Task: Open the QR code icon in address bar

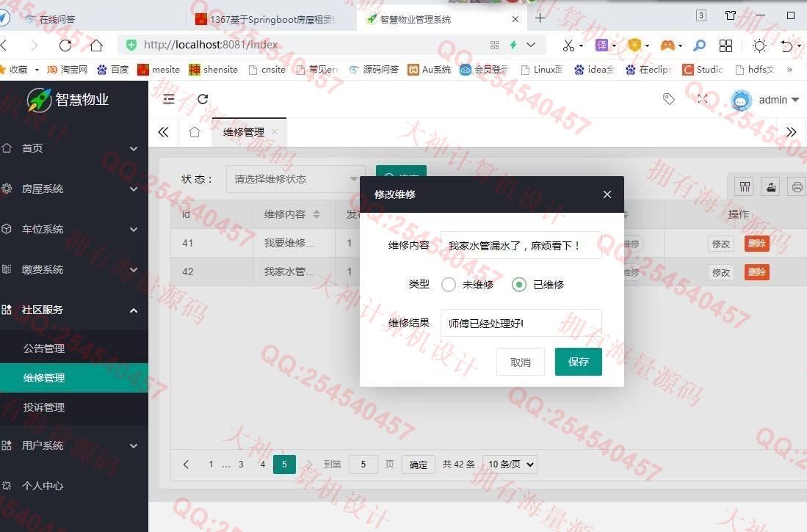Action: click(x=495, y=45)
